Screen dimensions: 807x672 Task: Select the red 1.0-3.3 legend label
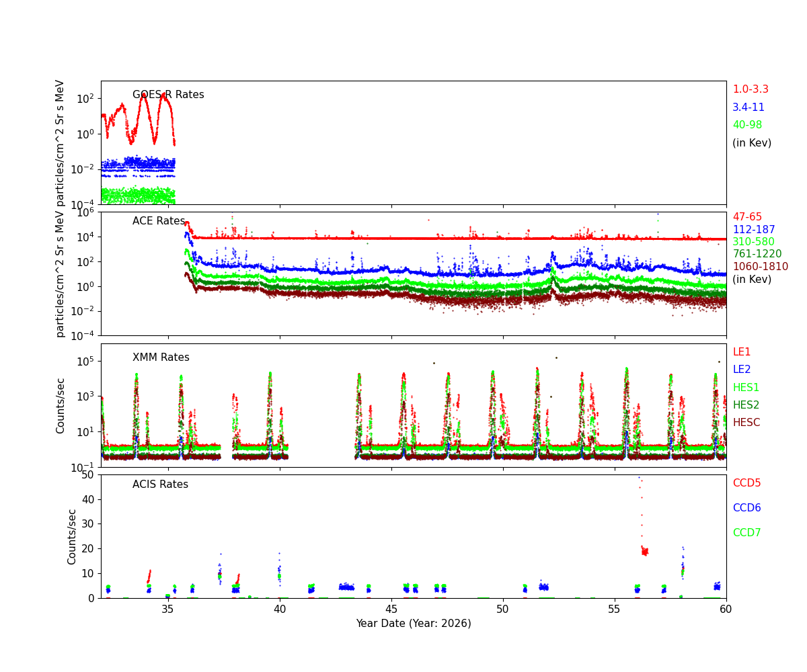point(750,89)
